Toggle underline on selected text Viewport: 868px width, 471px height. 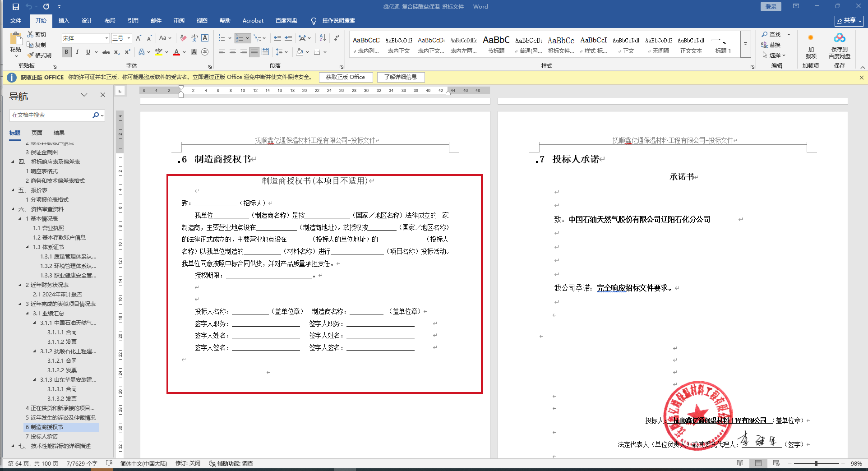pyautogui.click(x=88, y=52)
